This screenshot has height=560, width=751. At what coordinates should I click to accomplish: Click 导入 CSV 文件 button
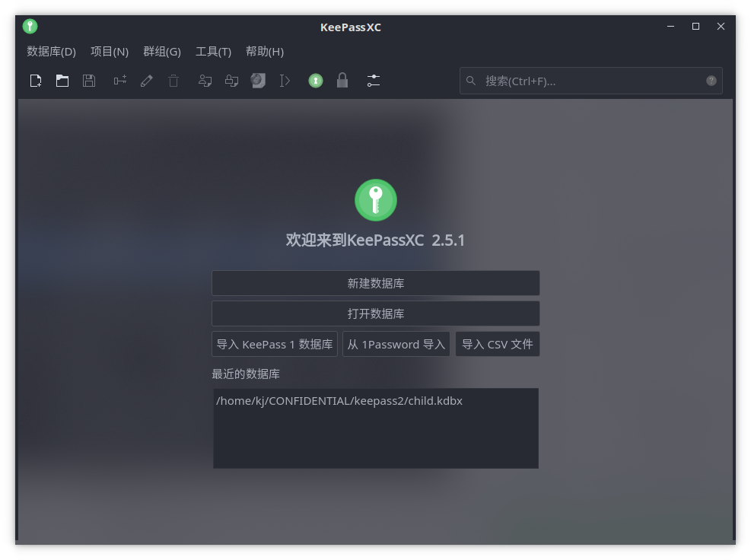[x=497, y=345]
